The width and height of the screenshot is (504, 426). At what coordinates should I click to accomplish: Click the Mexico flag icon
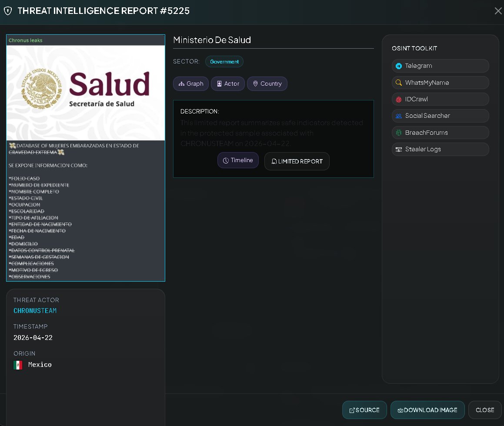18,365
